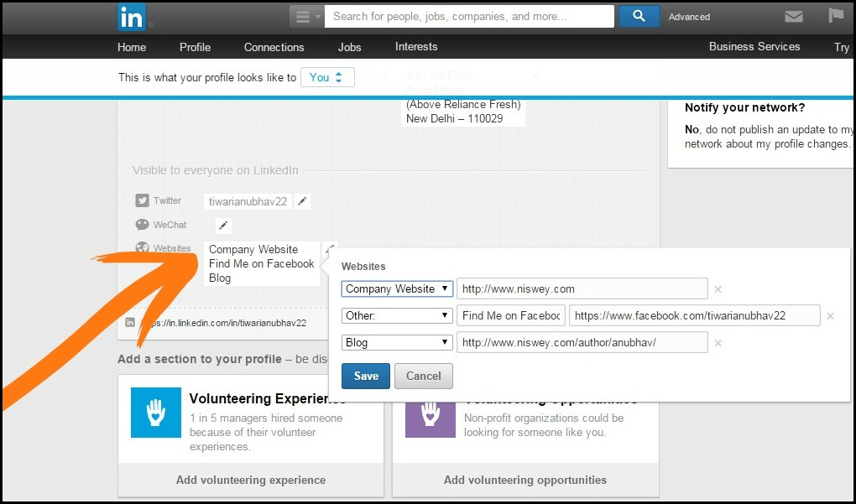The image size is (856, 504).
Task: Open the profile view 'You' dropdown
Action: pyautogui.click(x=327, y=77)
